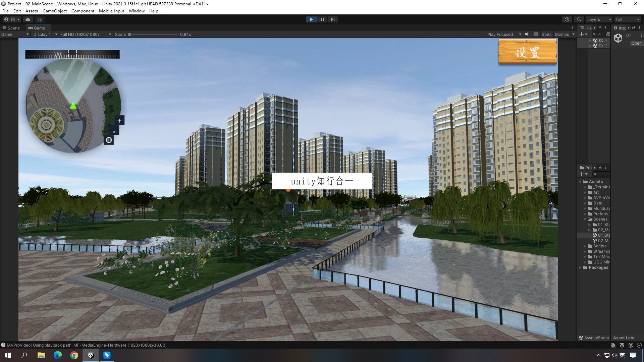
Task: Open Chrome from the Windows taskbar
Action: (74, 355)
